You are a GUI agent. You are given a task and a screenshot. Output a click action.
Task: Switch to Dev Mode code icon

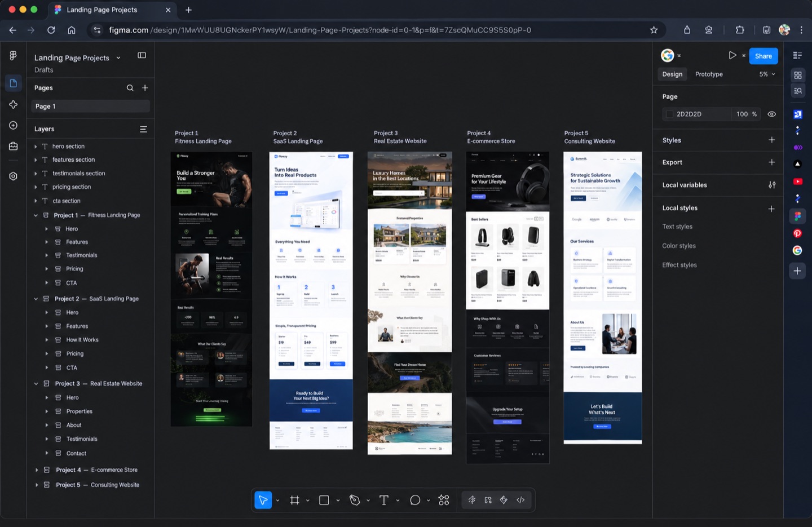click(520, 500)
